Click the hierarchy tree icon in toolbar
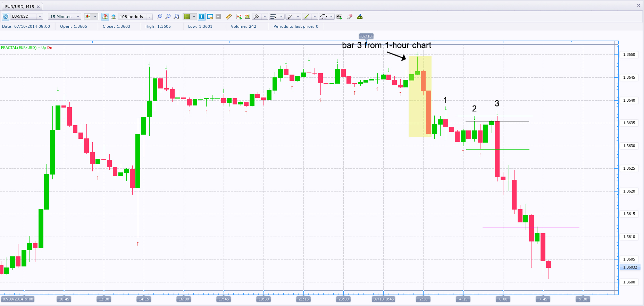Screen dimensions: 644x306 pos(360,17)
